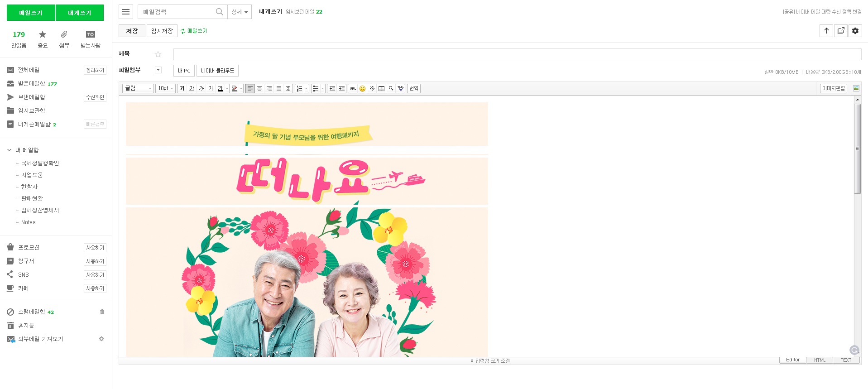The image size is (868, 389).
Task: Empty spam with the trash icon
Action: (x=102, y=312)
